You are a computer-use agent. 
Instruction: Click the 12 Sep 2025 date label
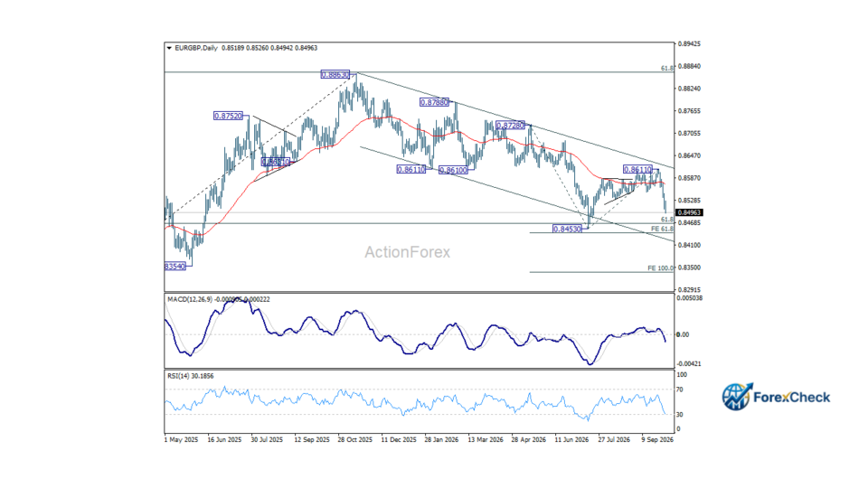tap(312, 440)
